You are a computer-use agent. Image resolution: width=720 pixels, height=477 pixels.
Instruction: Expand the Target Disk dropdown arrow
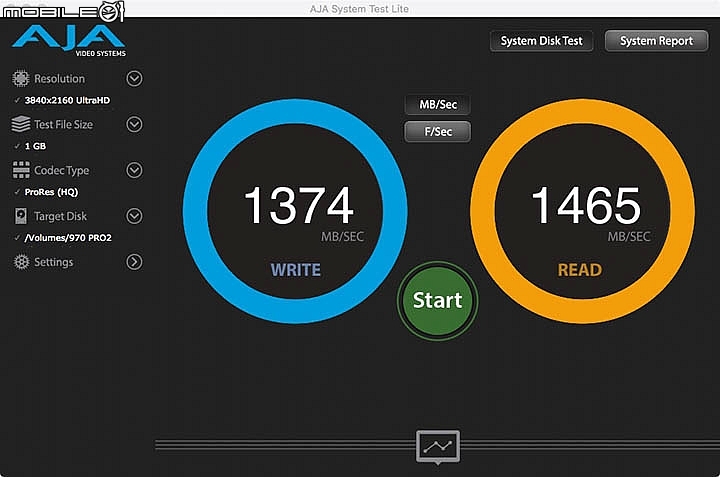click(x=134, y=216)
